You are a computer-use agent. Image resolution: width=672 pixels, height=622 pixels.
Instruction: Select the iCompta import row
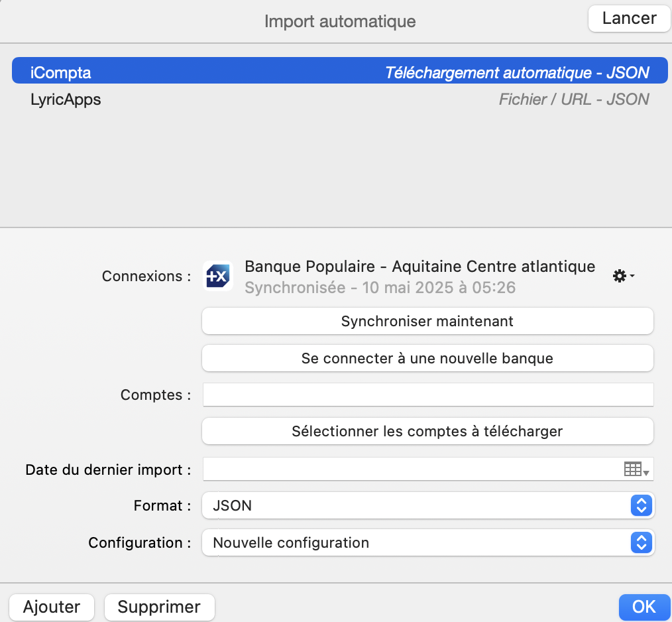tap(339, 71)
